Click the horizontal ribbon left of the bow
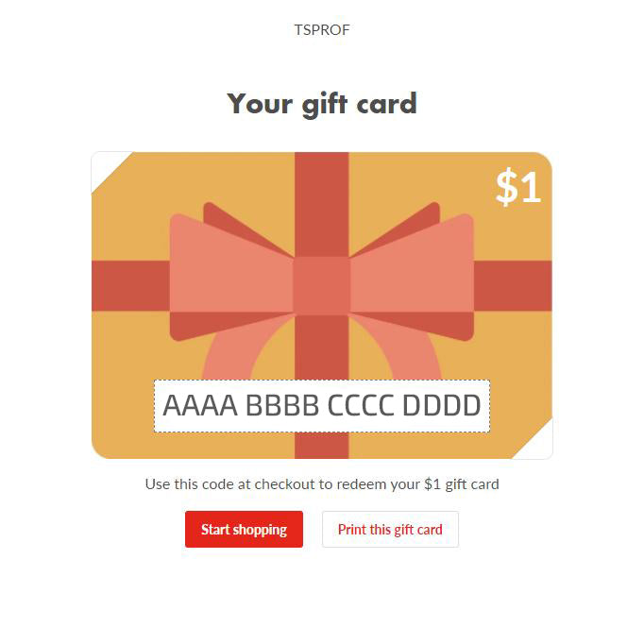Image resolution: width=644 pixels, height=644 pixels. click(x=130, y=286)
